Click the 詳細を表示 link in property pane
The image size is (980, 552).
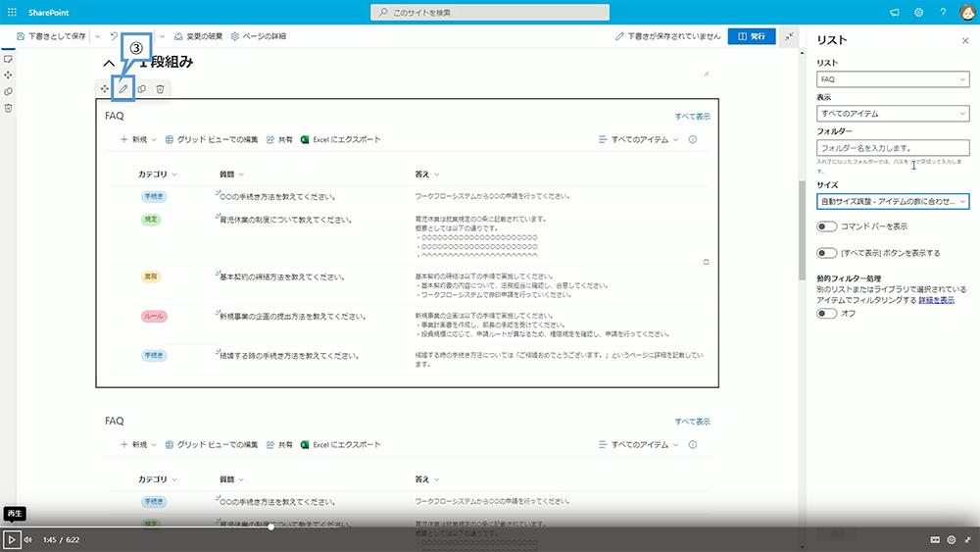pos(936,300)
